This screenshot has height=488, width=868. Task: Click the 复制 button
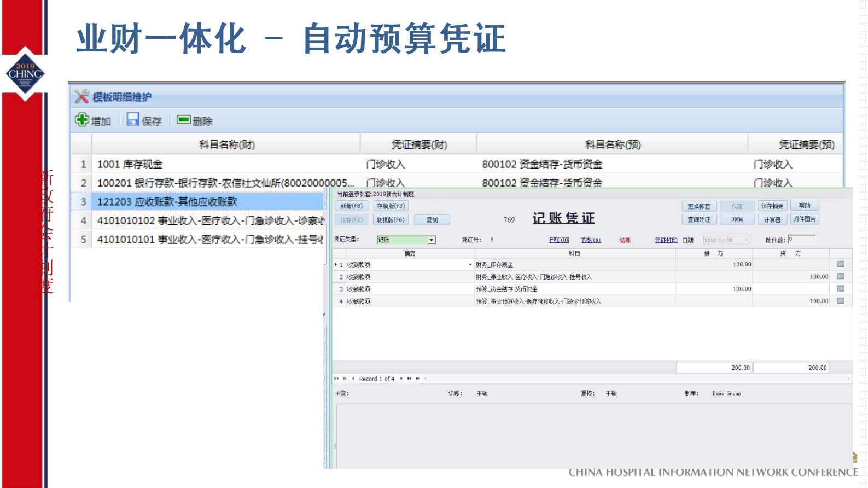pyautogui.click(x=432, y=220)
